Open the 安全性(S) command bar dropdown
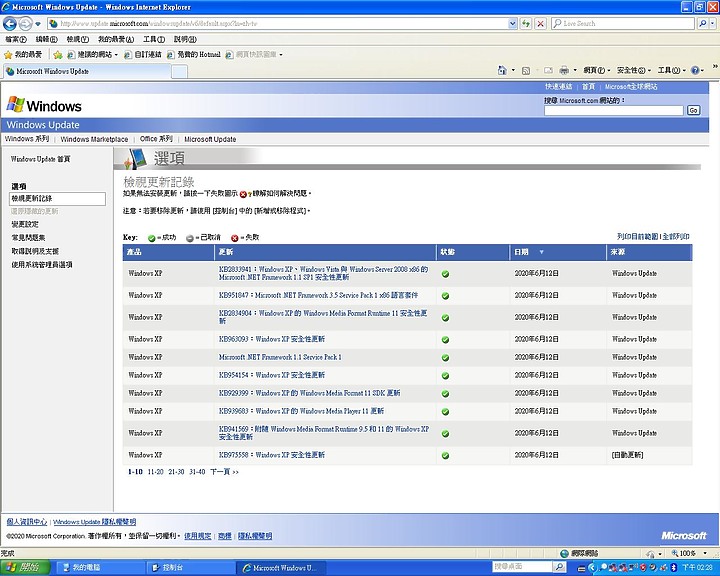 634,70
